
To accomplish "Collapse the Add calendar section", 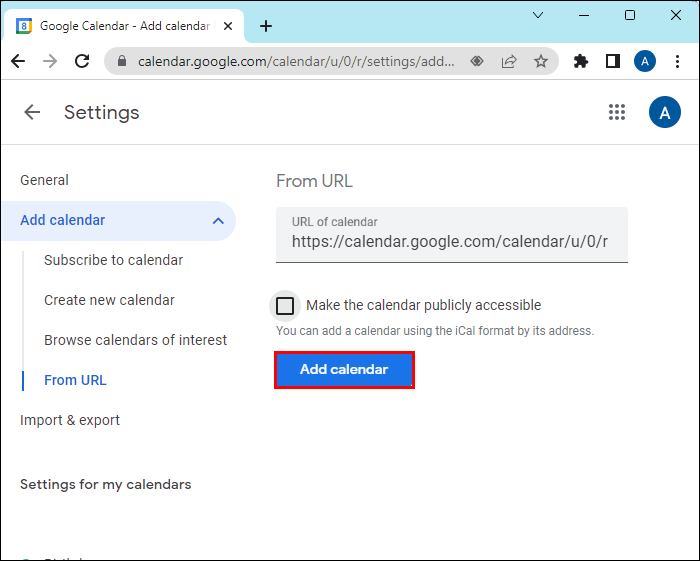I will (218, 221).
